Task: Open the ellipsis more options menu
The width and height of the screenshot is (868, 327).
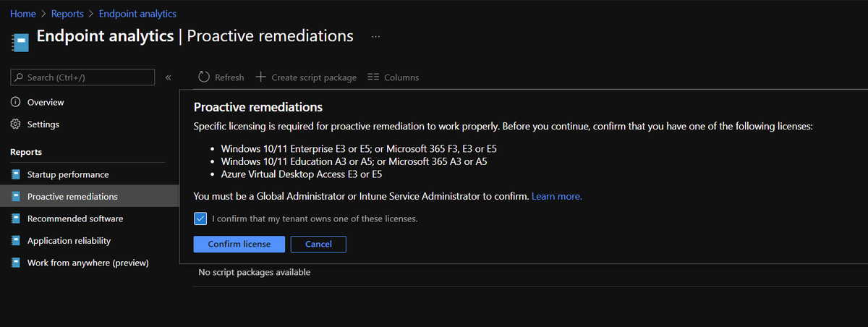Action: [x=376, y=36]
